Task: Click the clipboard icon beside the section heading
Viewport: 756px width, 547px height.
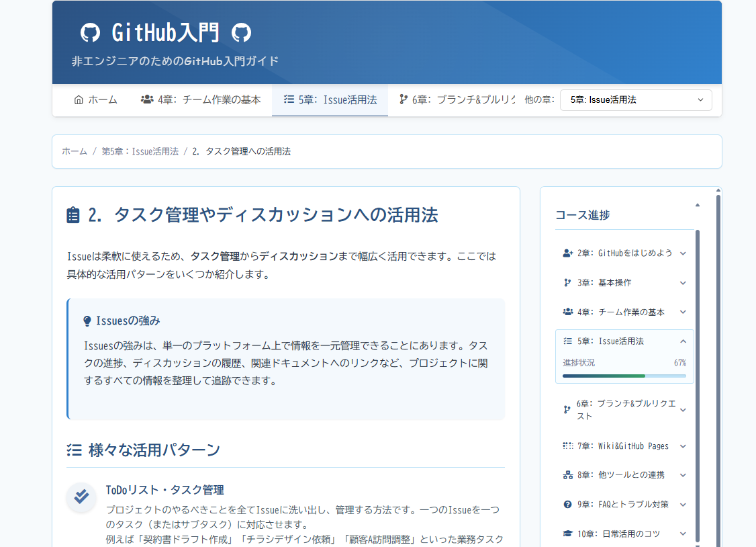Action: (73, 215)
